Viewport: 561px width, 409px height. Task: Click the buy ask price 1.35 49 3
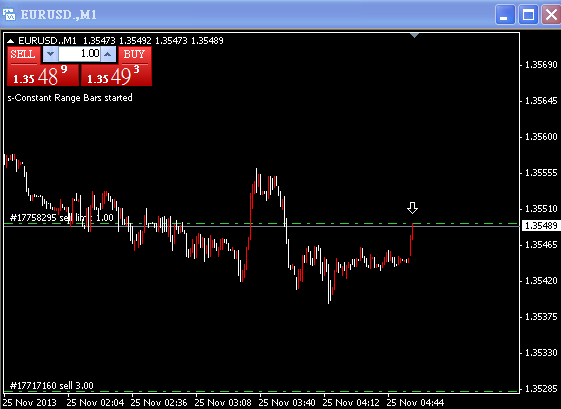[116, 76]
